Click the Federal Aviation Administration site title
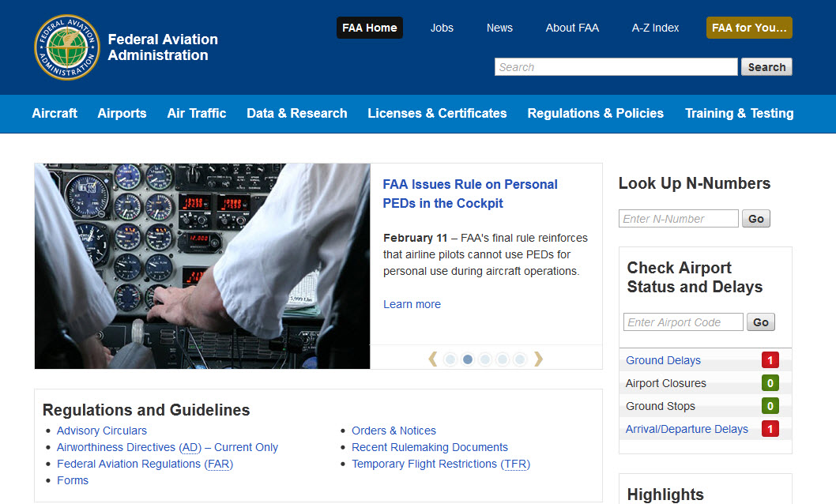836x504 pixels. (x=163, y=47)
